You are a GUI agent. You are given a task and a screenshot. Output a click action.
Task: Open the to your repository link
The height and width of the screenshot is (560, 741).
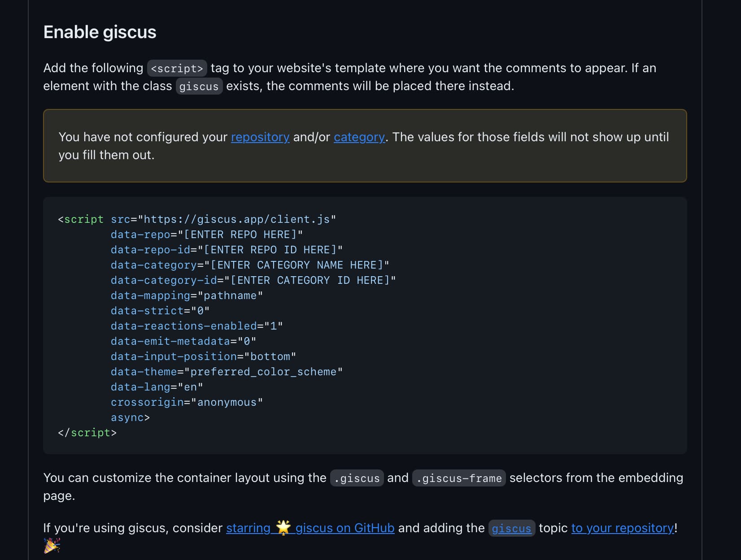pos(623,528)
